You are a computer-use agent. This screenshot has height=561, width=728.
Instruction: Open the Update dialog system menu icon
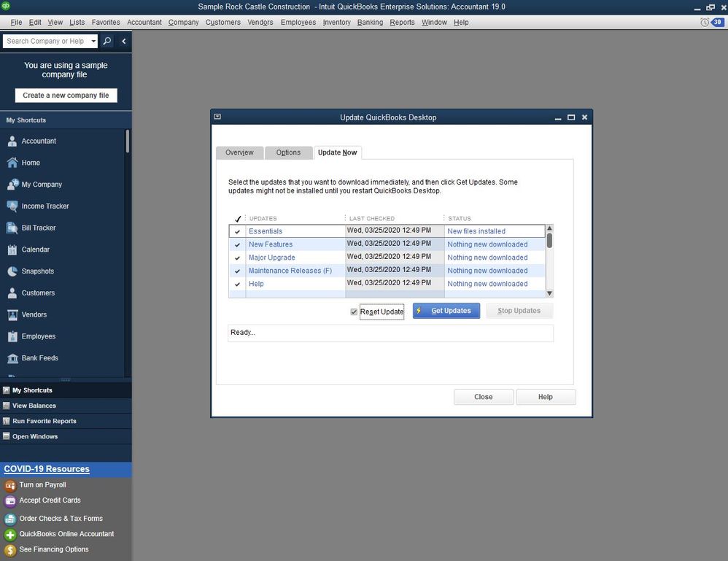(x=217, y=117)
